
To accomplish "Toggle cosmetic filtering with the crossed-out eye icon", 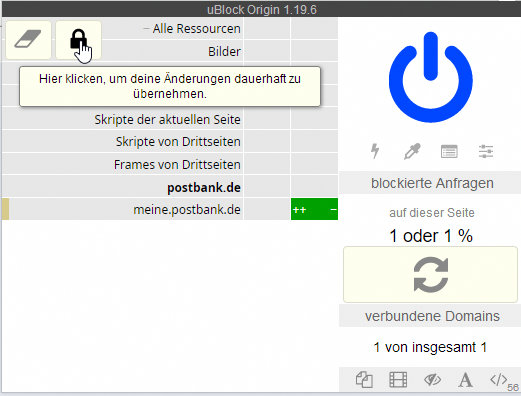I will pyautogui.click(x=432, y=380).
